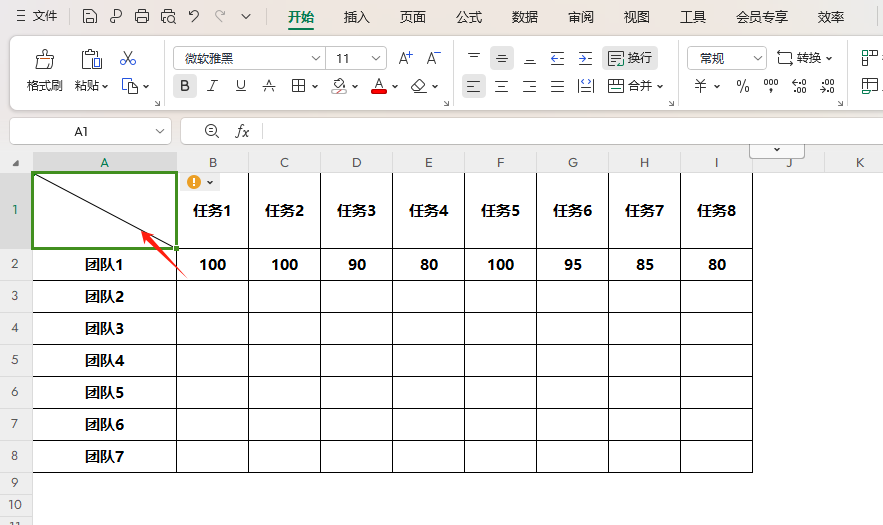Toggle Strikethrough formatting

269,86
